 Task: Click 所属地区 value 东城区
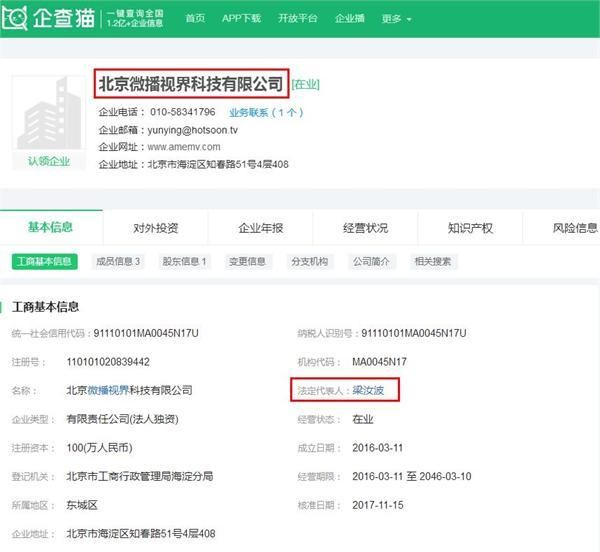click(82, 505)
